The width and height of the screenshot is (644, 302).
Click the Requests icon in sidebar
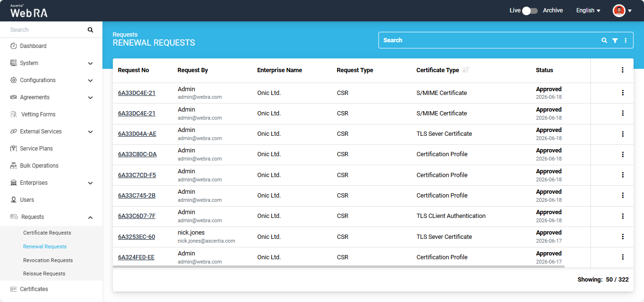point(14,217)
